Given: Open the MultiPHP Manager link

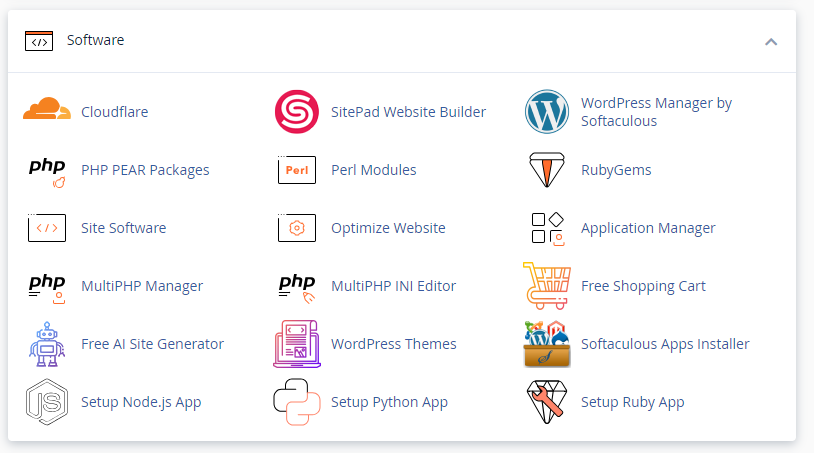Looking at the screenshot, I should pos(142,286).
